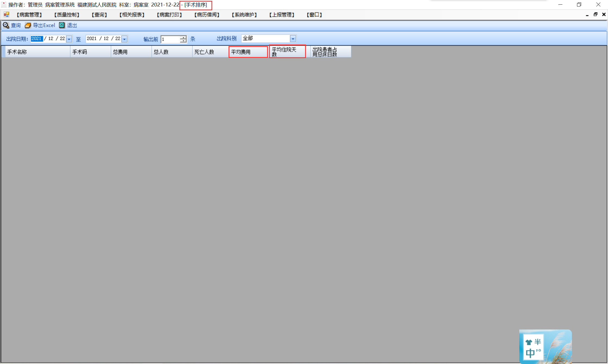Click the 平均费用 column header

(x=248, y=52)
